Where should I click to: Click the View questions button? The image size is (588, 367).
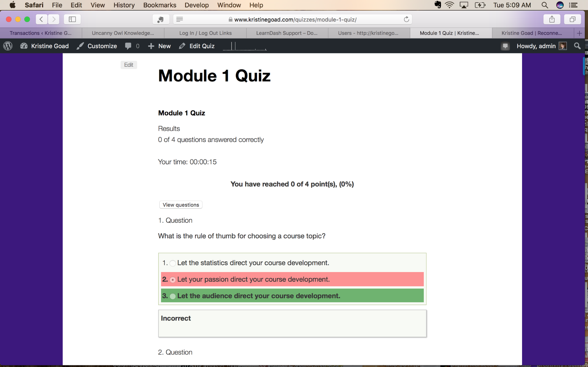[181, 205]
